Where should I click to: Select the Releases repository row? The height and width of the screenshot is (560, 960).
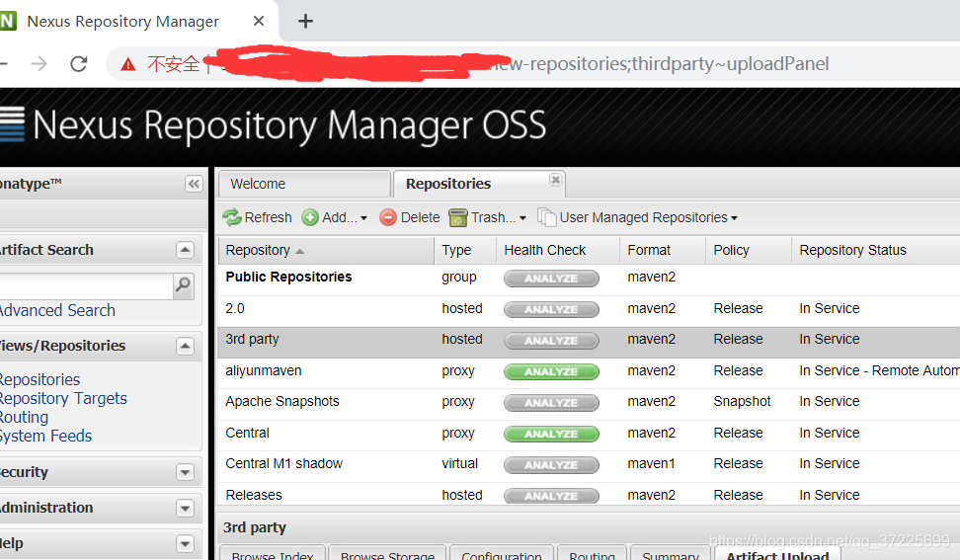(589, 495)
